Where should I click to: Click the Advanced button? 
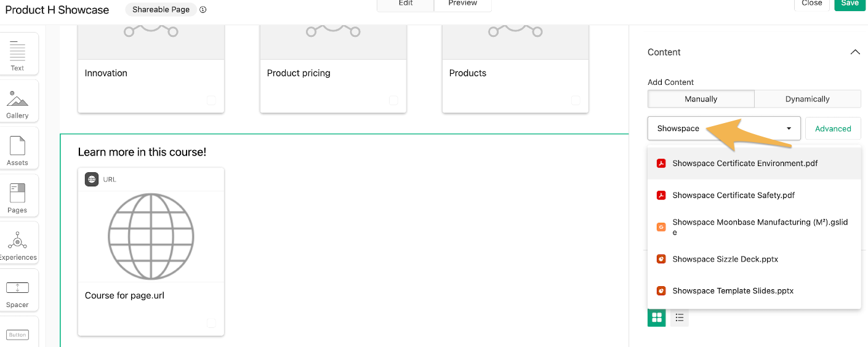tap(833, 129)
